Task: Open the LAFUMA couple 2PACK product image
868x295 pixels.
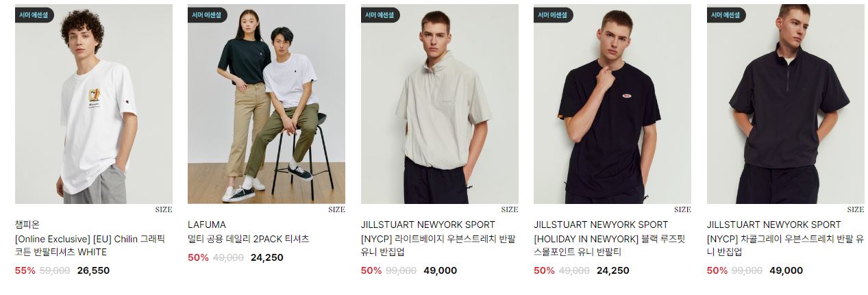Action: [x=266, y=104]
